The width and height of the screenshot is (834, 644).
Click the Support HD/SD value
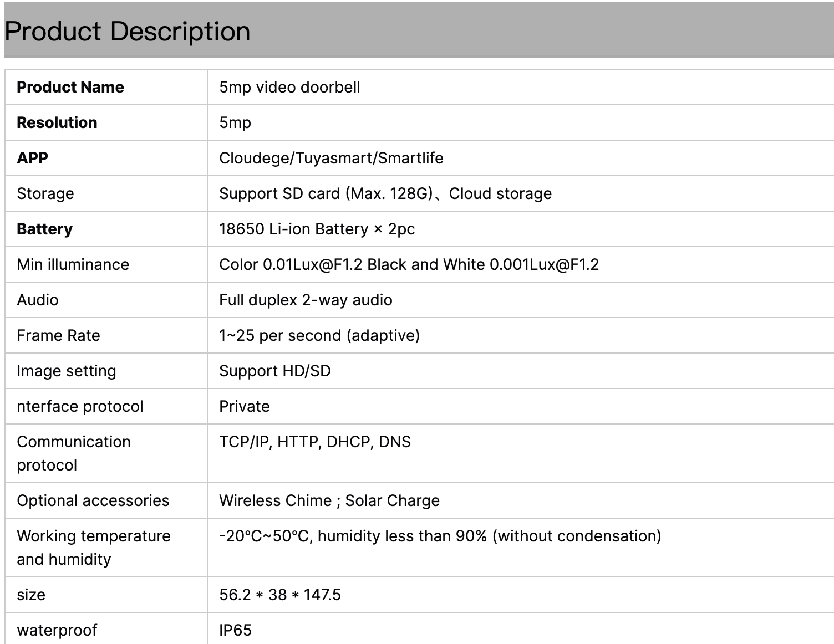pos(274,371)
